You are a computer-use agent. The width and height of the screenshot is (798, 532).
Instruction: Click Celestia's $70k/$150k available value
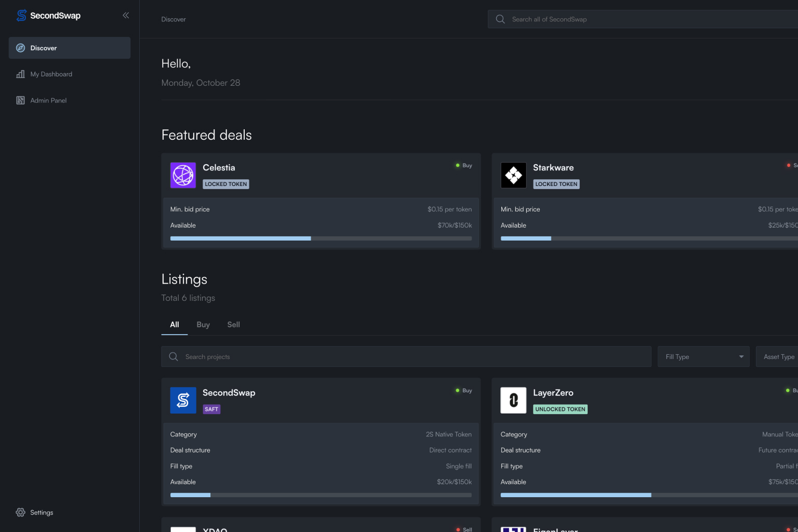(x=455, y=225)
